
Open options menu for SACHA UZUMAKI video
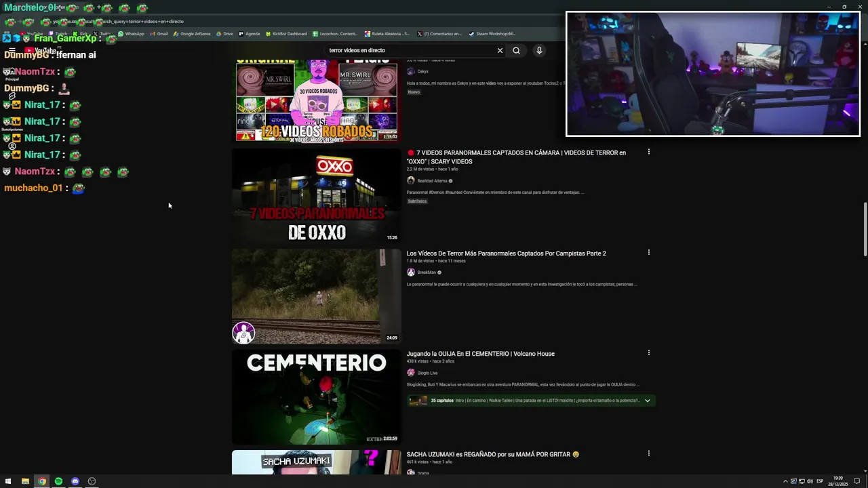(x=648, y=453)
